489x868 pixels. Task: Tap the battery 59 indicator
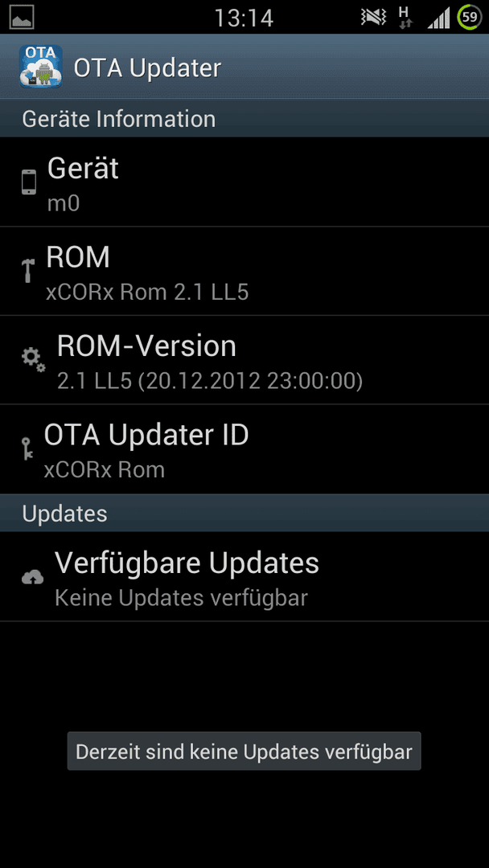click(469, 17)
